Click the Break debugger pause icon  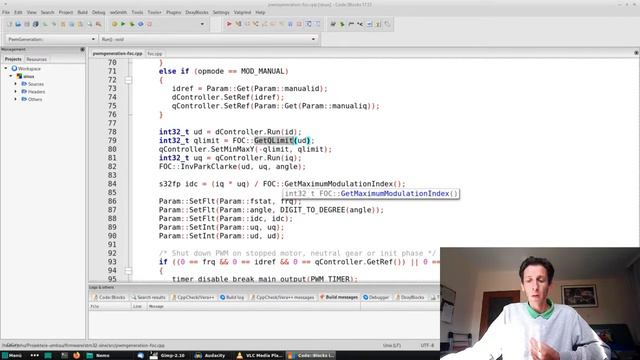click(x=290, y=24)
